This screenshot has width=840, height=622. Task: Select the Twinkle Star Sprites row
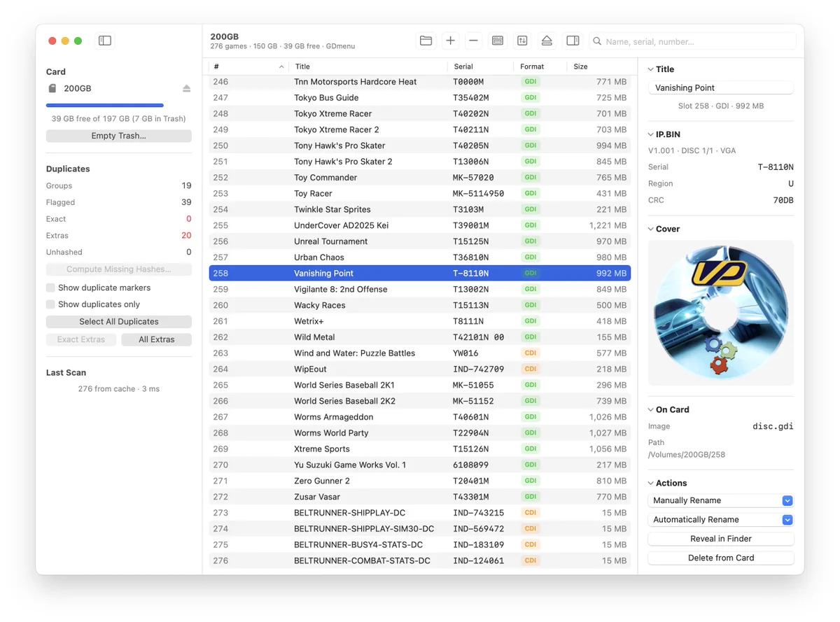tap(420, 209)
